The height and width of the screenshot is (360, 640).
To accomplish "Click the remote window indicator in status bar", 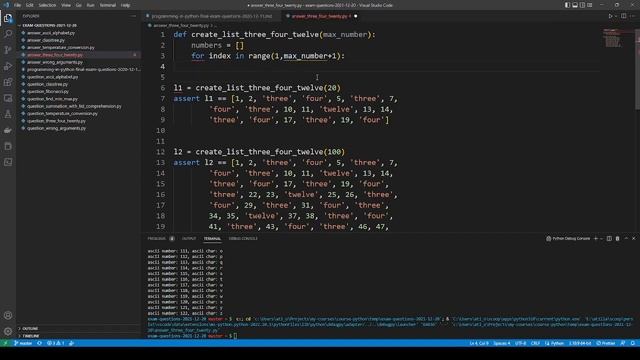I will coord(5,343).
